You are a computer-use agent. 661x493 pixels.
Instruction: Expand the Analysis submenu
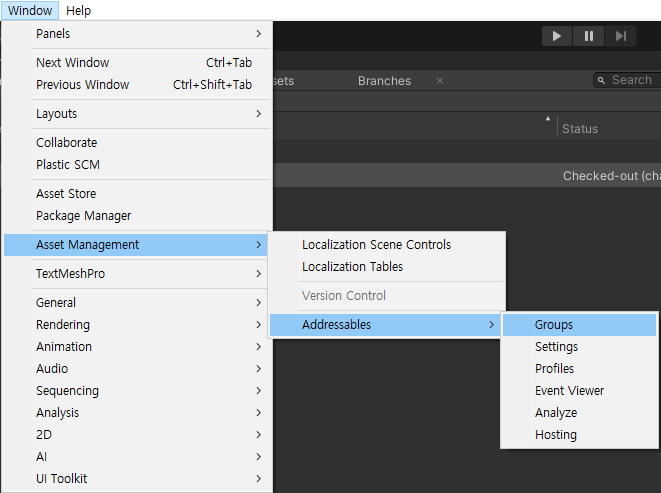(x=136, y=412)
